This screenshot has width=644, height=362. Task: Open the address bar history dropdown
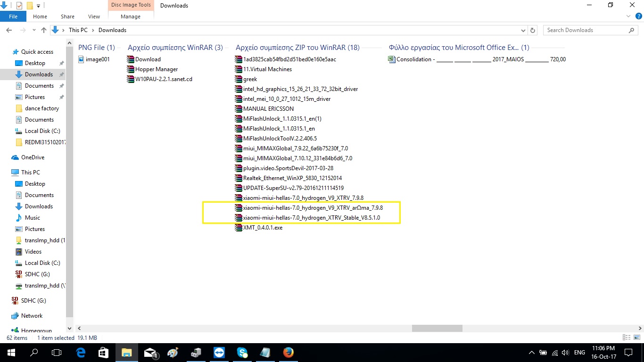523,30
